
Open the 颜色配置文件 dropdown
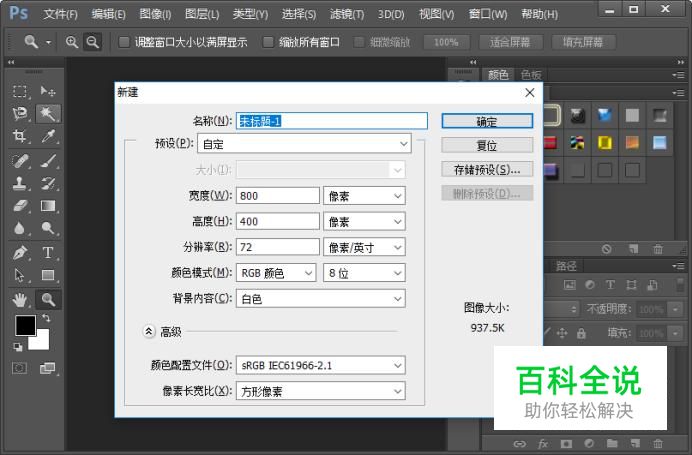pos(321,365)
